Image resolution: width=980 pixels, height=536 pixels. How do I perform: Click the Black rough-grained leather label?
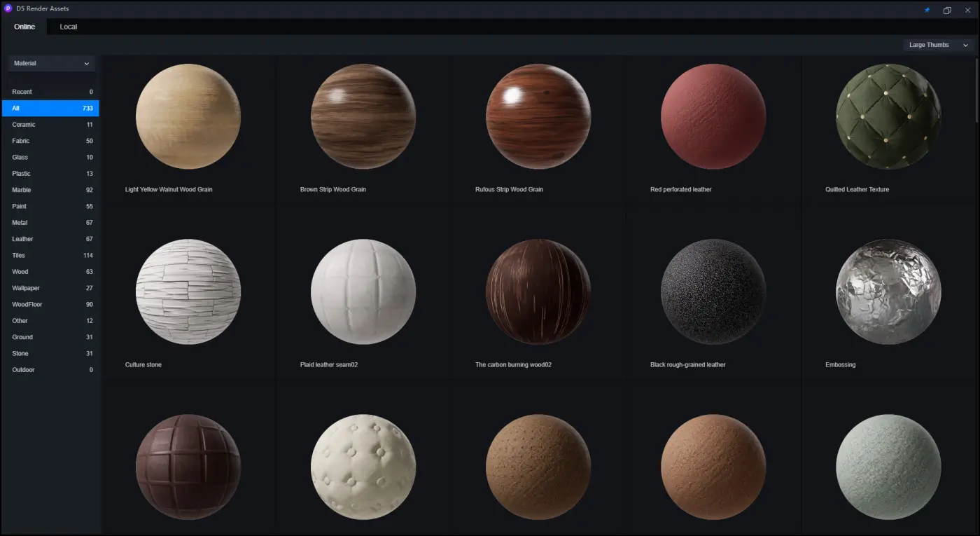[688, 365]
